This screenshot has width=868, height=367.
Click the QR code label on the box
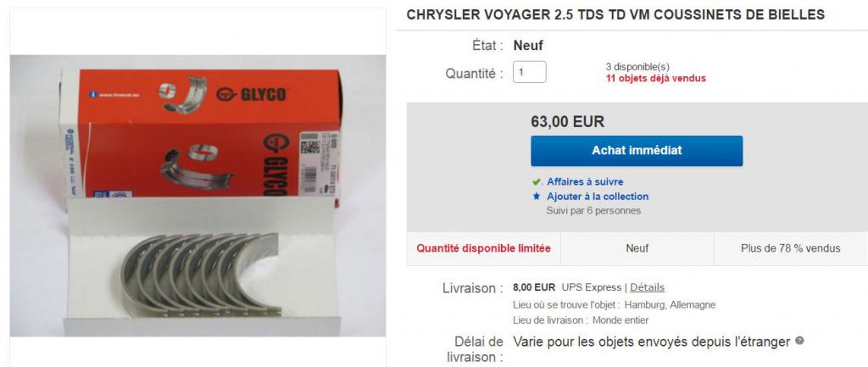[310, 147]
